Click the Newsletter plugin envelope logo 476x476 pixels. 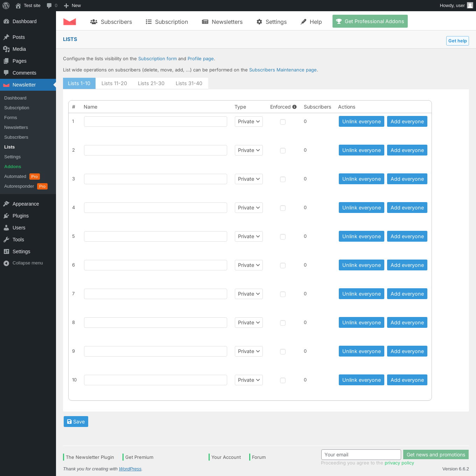pyautogui.click(x=70, y=22)
